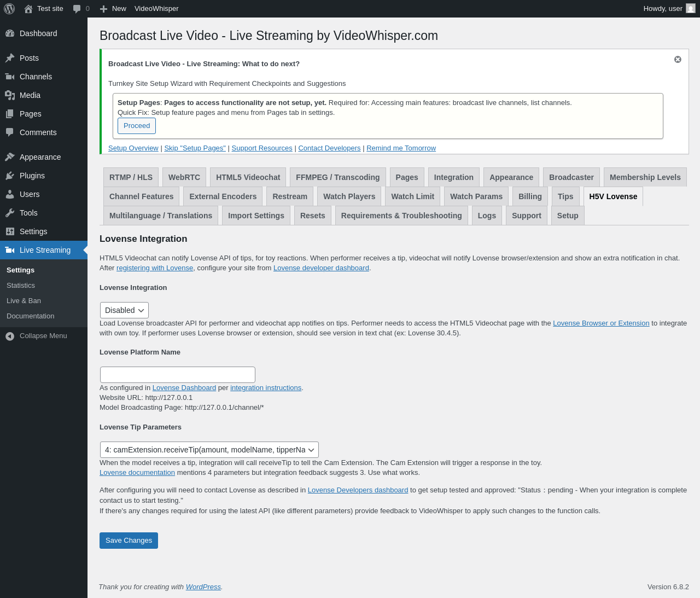Go to the Billing tab

(530, 196)
